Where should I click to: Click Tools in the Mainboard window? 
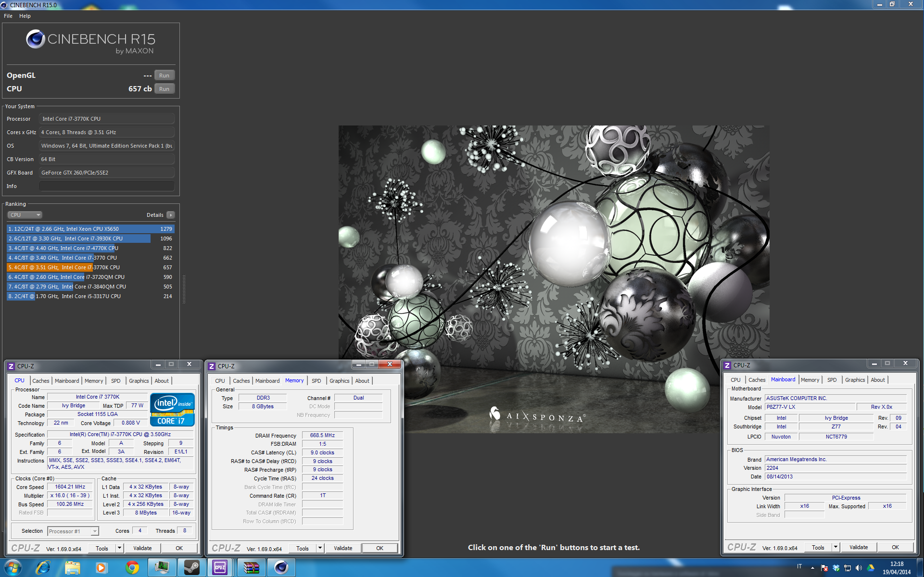818,547
